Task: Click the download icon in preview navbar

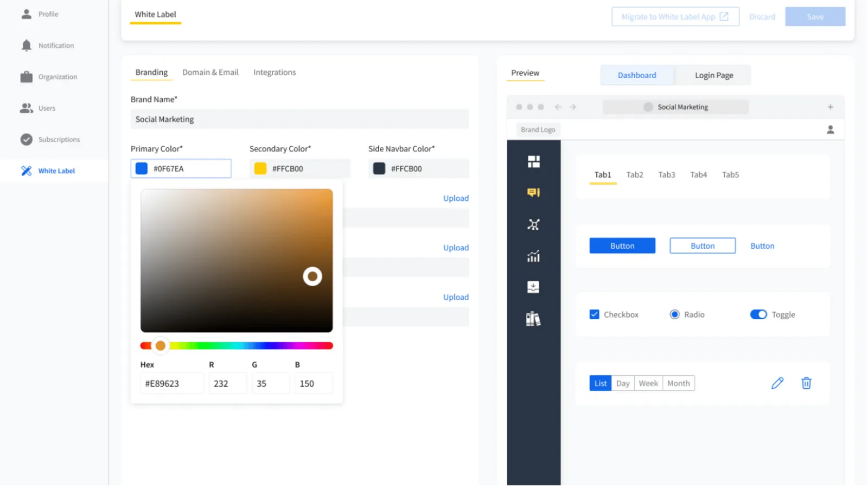Action: coord(533,287)
